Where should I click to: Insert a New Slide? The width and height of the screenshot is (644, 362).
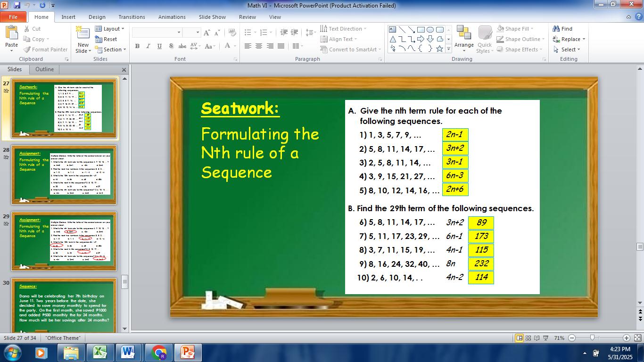pos(83,39)
